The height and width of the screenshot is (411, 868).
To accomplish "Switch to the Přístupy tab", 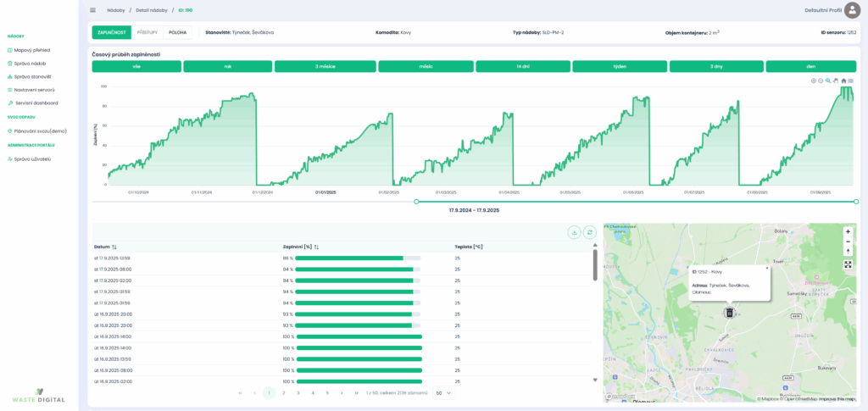I will click(x=147, y=32).
